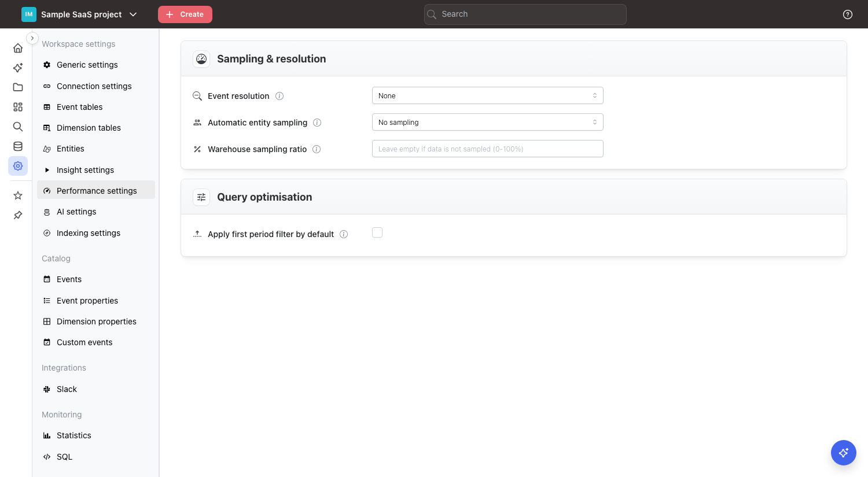Screen dimensions: 868x477
Task: Show info tooltip for Event resolution
Action: coord(279,96)
